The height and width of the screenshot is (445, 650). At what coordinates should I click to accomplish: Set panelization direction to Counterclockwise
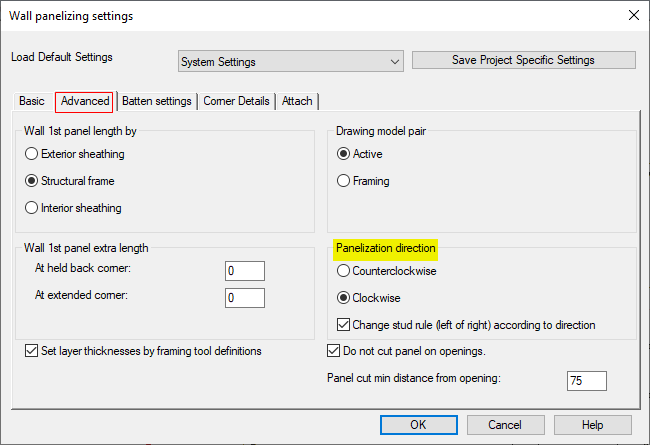[x=345, y=270]
